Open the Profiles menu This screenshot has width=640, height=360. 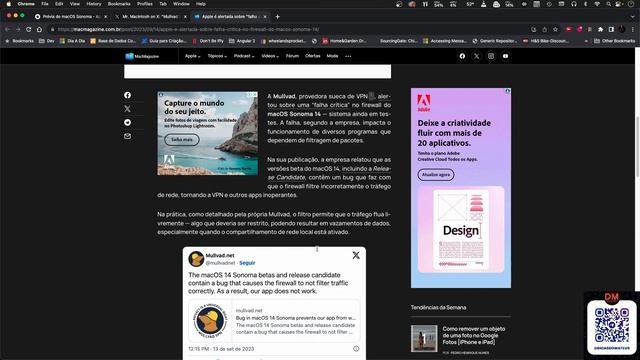[x=144, y=4]
